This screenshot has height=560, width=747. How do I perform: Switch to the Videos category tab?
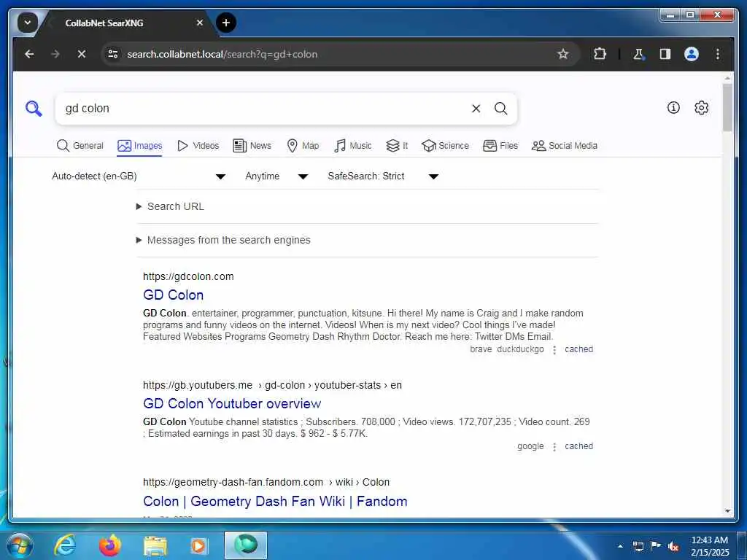pos(198,146)
